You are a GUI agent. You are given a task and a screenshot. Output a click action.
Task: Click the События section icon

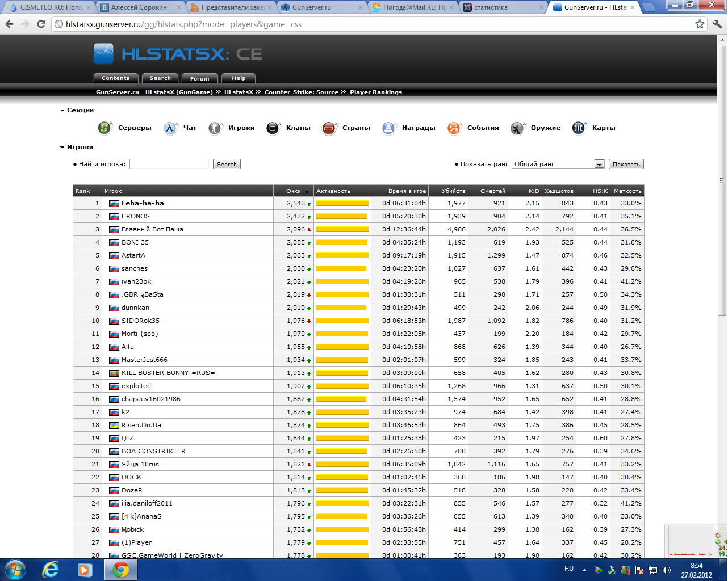click(454, 128)
